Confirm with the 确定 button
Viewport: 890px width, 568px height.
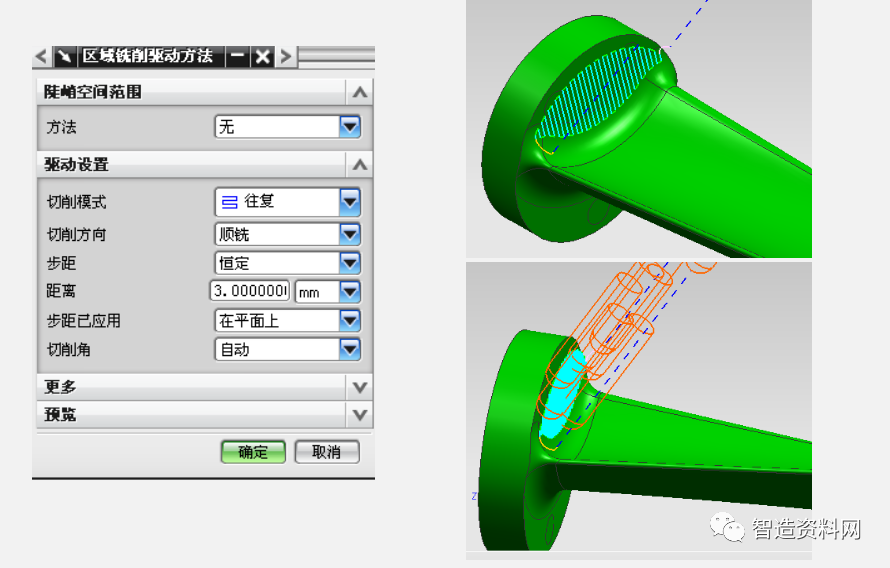(253, 452)
